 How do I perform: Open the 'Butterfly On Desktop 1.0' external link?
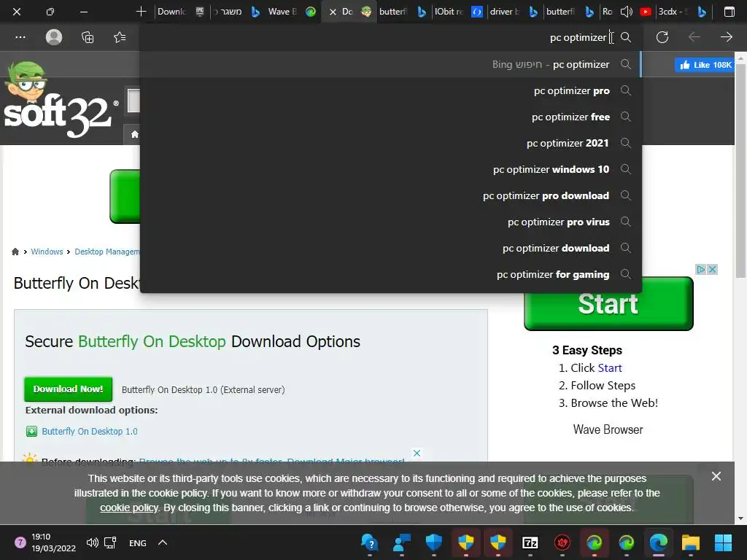click(x=90, y=431)
